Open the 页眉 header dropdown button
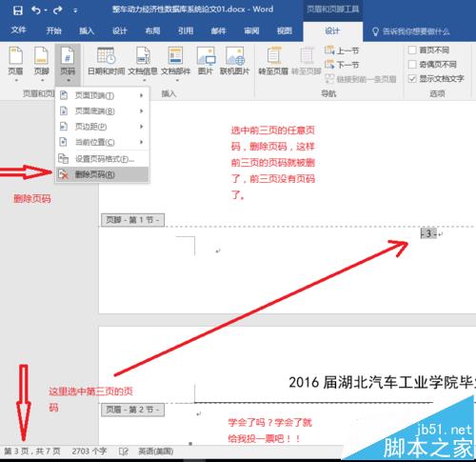This screenshot has width=476, height=462. tap(15, 64)
